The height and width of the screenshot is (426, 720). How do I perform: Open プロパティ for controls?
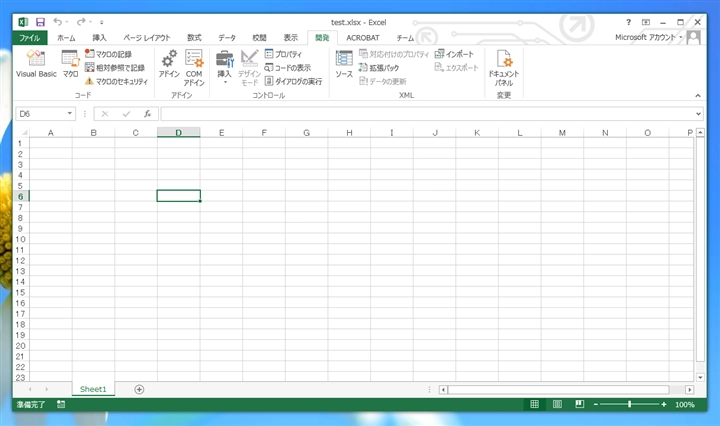click(x=283, y=54)
